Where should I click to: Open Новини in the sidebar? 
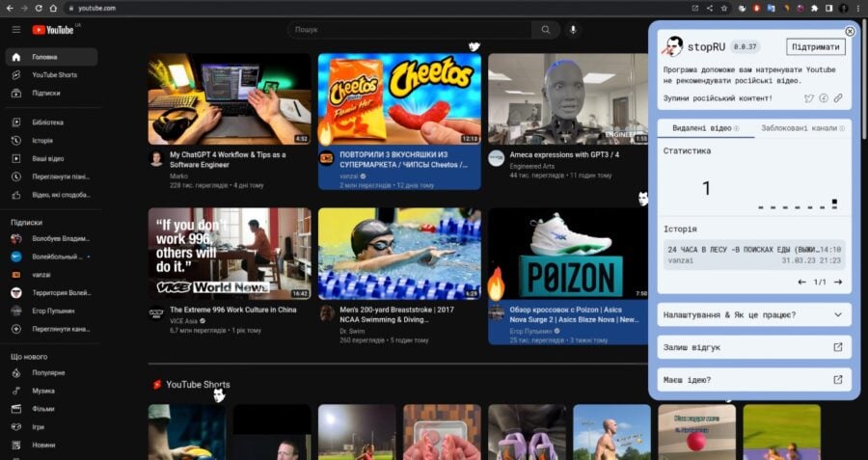pyautogui.click(x=51, y=446)
